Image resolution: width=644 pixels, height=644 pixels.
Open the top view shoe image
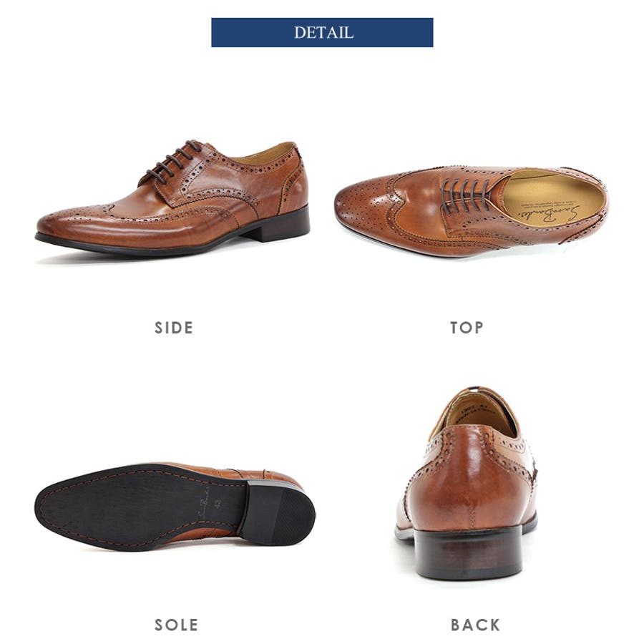pos(471,210)
